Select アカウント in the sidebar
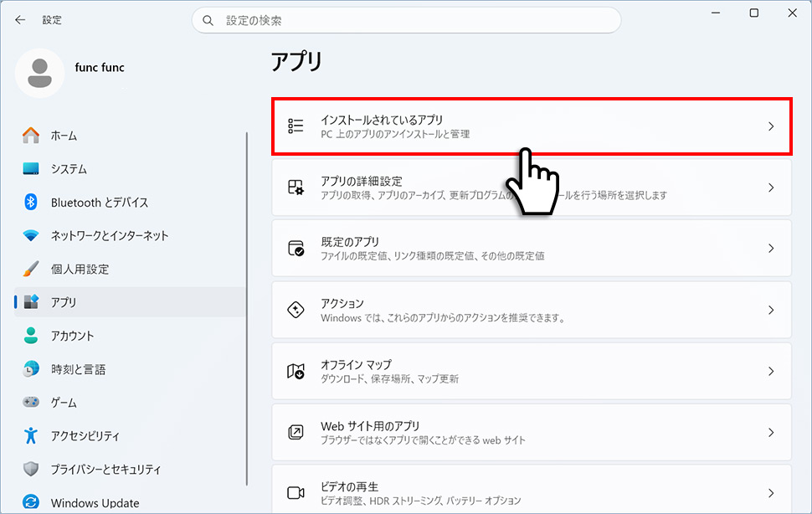 [130, 336]
